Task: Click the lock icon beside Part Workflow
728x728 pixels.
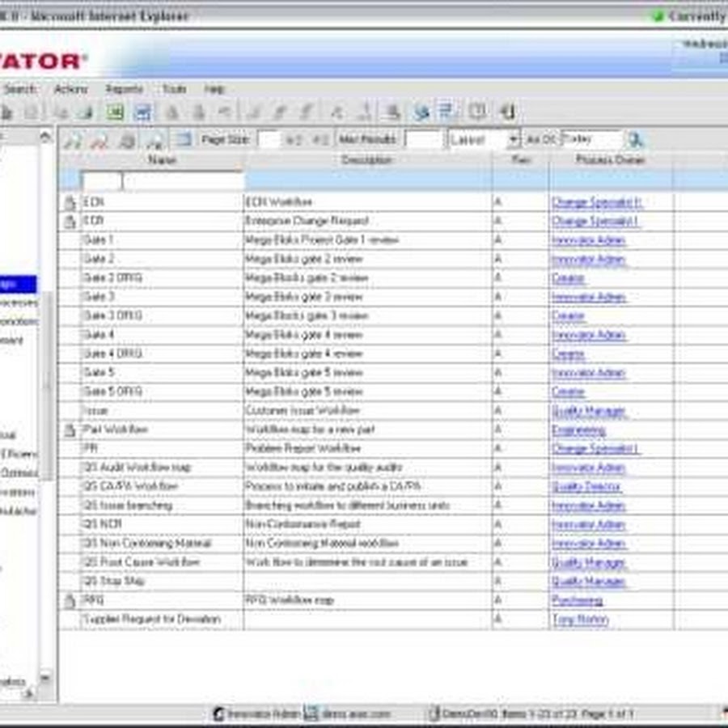Action: click(70, 430)
